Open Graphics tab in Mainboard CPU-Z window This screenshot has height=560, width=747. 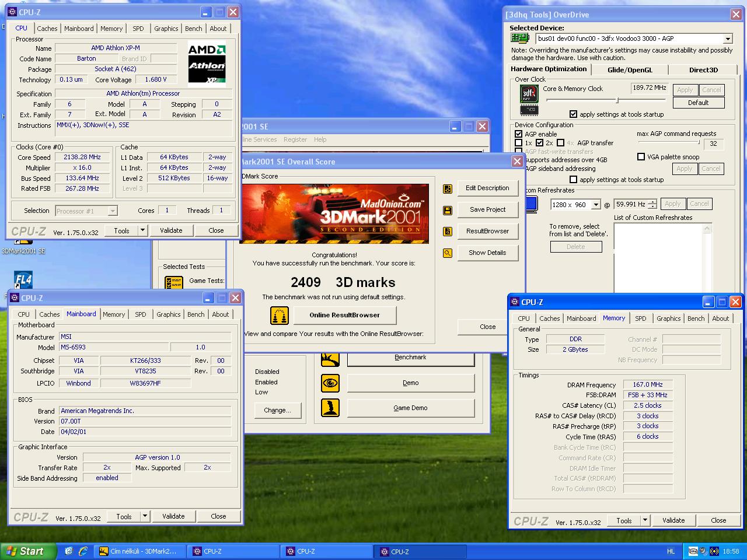[x=168, y=314]
